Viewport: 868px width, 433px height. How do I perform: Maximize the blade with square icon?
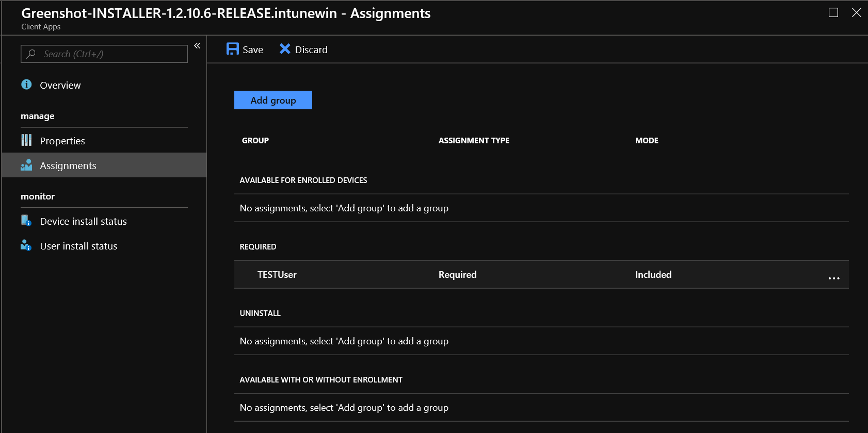(x=833, y=12)
